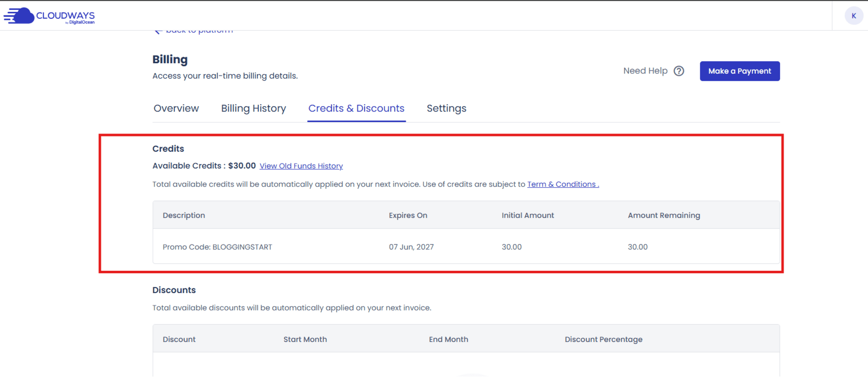Open the K user avatar menu
The image size is (868, 388).
[854, 16]
